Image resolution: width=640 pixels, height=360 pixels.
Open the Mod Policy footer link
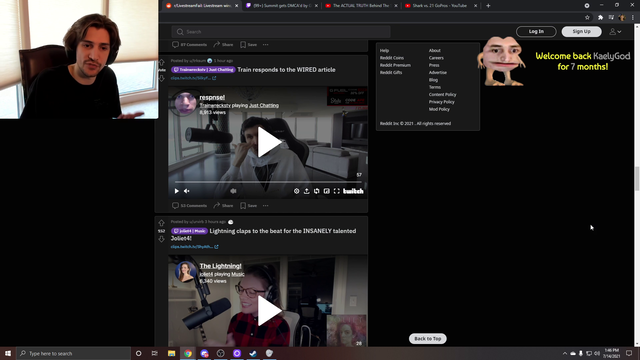coord(439,109)
